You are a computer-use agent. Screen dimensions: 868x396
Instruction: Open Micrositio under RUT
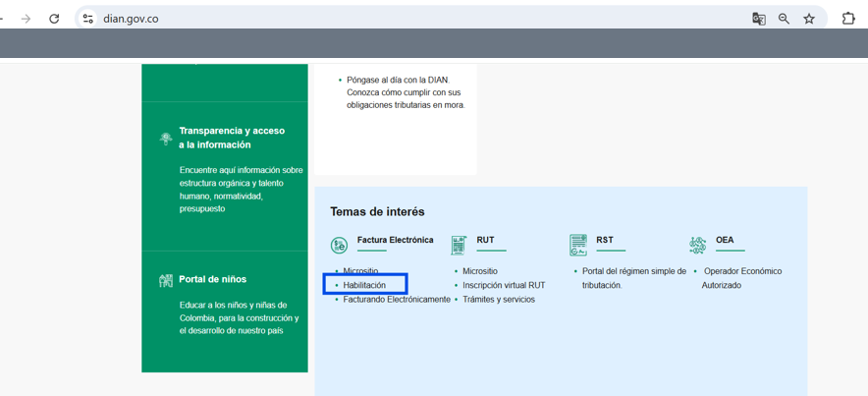[480, 271]
